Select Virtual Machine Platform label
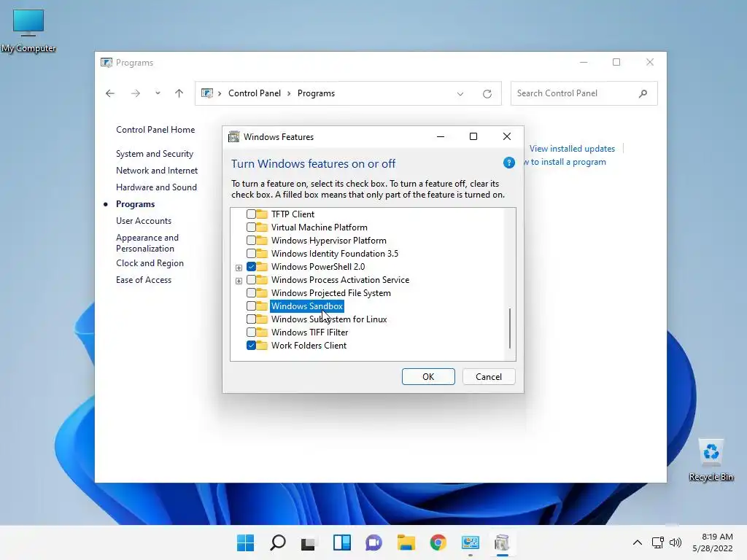This screenshot has height=560, width=747. [320, 227]
